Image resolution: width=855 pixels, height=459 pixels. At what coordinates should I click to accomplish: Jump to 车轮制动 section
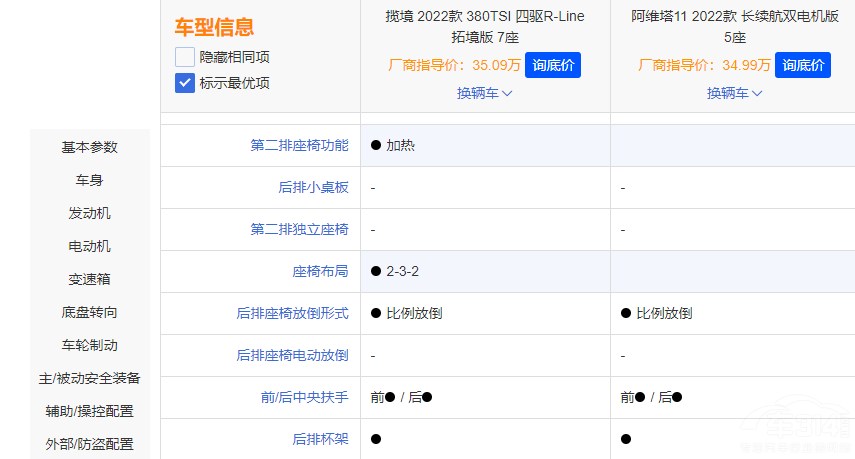point(90,345)
